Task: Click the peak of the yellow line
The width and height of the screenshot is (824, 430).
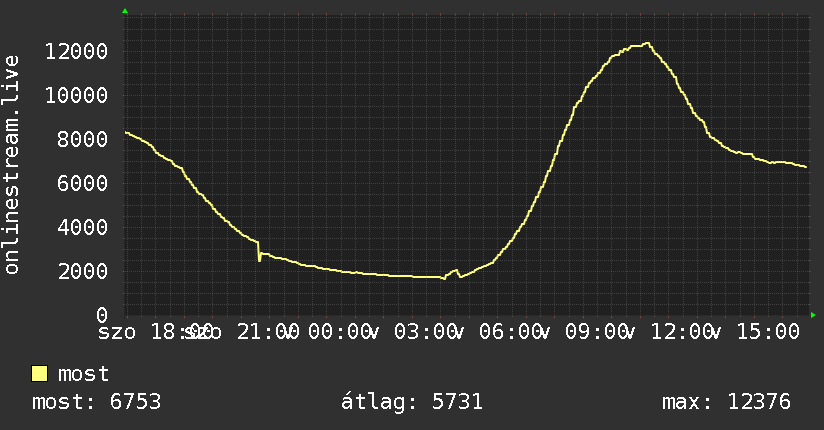Action: pos(647,43)
